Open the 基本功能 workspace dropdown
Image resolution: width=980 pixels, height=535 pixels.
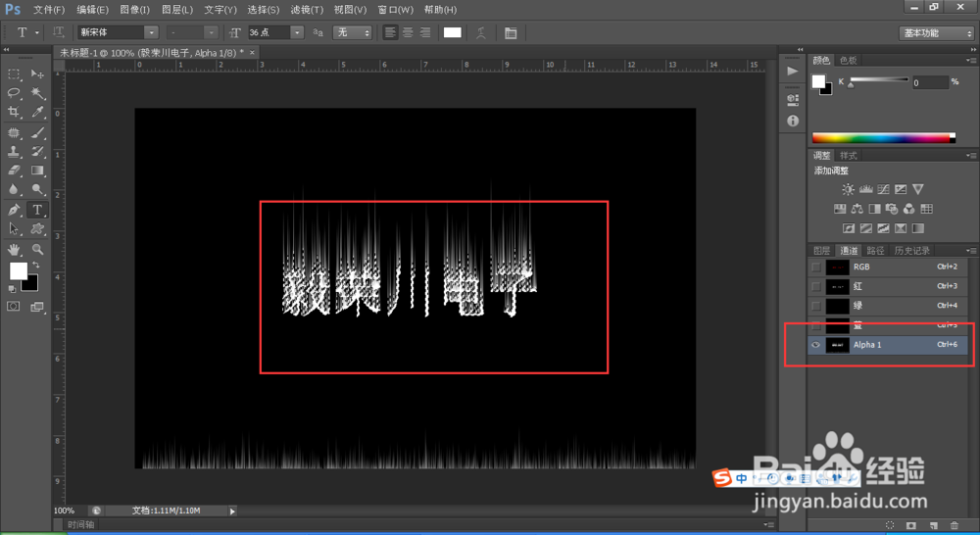click(936, 33)
